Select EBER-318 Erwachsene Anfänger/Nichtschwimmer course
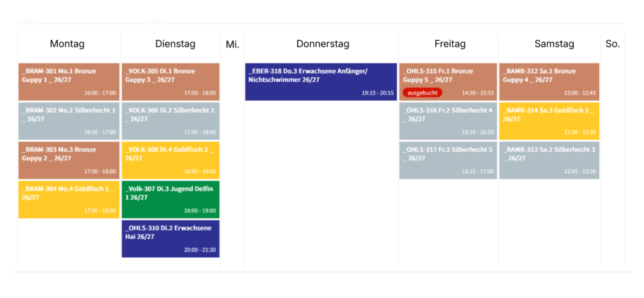The width and height of the screenshot is (644, 298). coord(321,82)
